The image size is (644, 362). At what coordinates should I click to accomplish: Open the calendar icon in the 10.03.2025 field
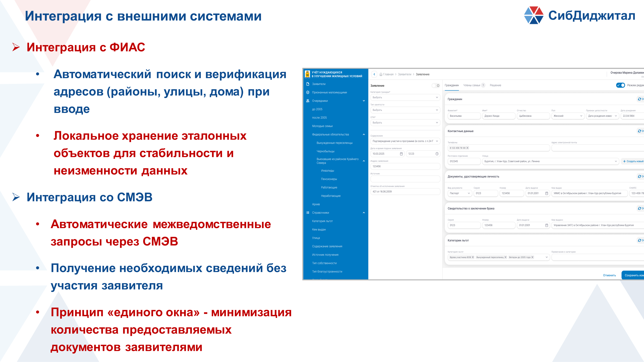click(x=401, y=154)
